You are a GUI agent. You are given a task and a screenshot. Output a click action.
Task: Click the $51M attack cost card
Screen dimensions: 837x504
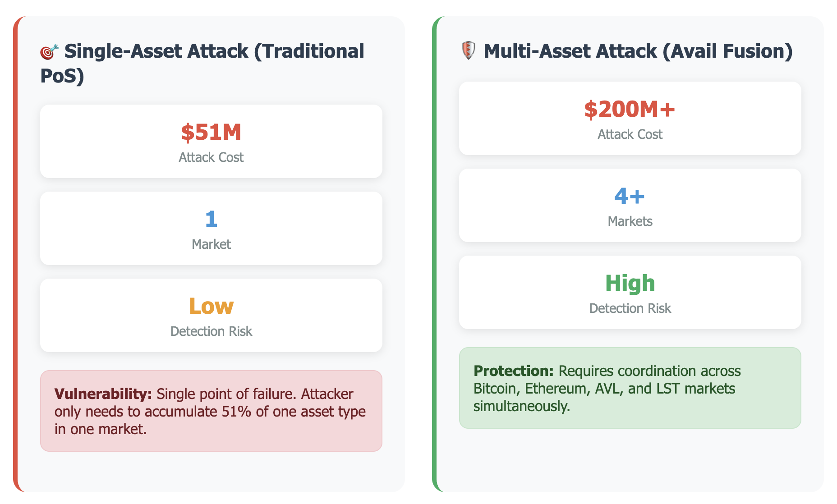coord(211,141)
